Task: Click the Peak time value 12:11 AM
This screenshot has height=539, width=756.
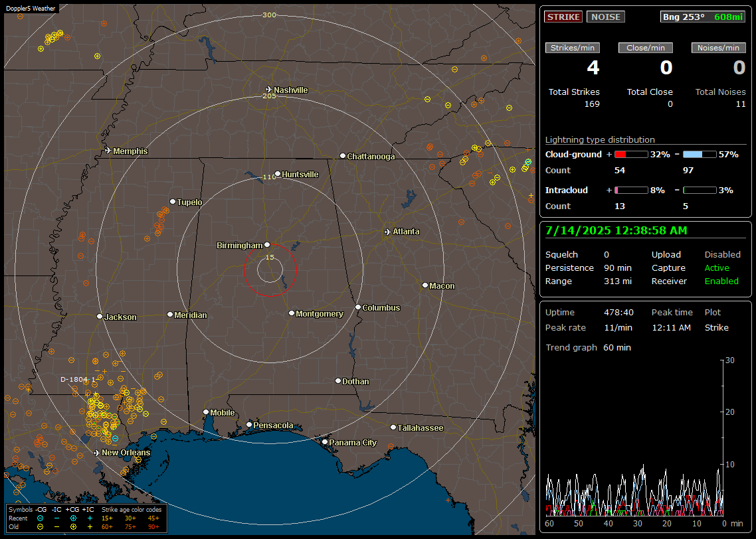Action: pos(671,327)
